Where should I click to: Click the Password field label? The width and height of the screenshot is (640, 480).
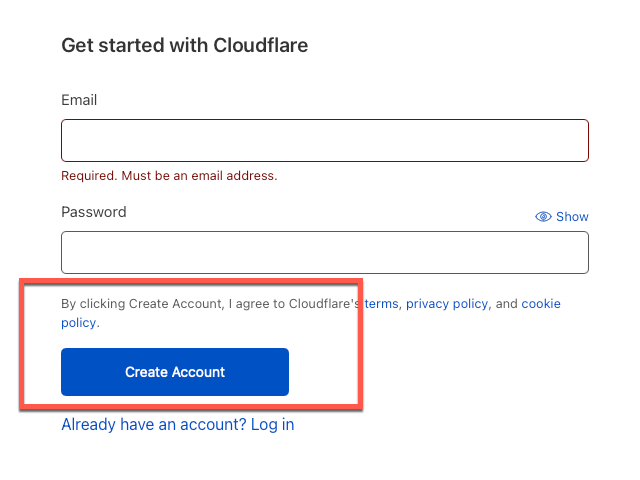(x=94, y=212)
